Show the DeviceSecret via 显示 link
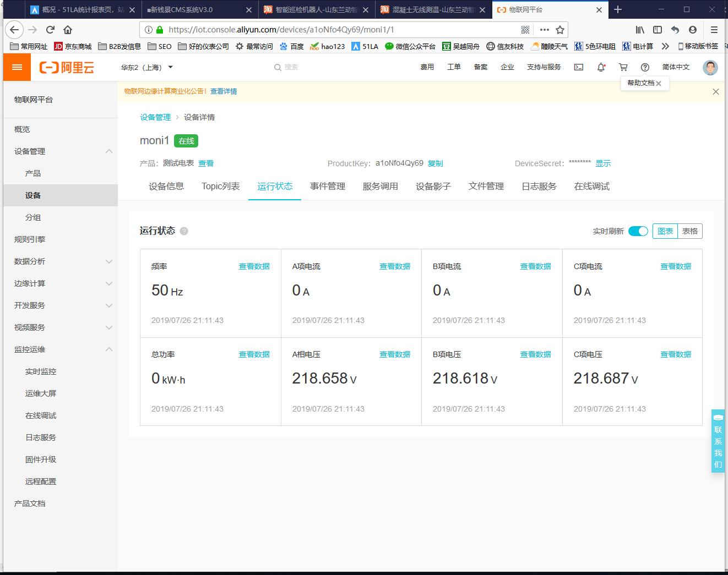 [x=602, y=163]
